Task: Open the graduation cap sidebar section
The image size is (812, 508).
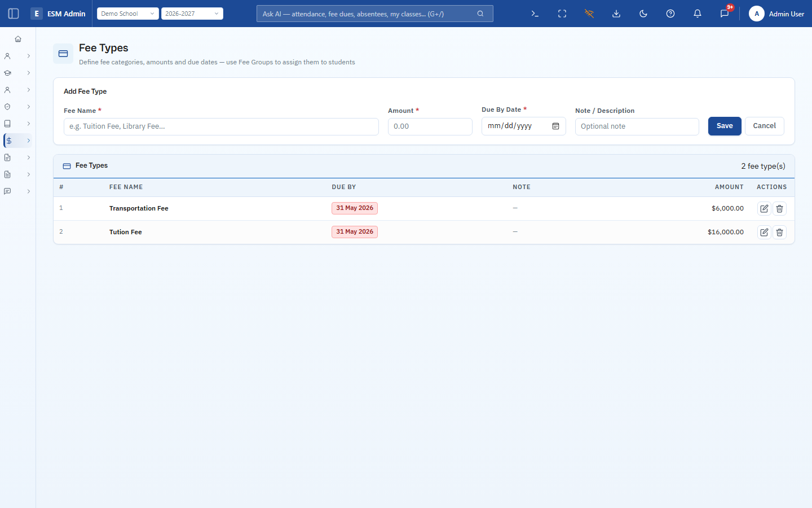Action: [7, 73]
